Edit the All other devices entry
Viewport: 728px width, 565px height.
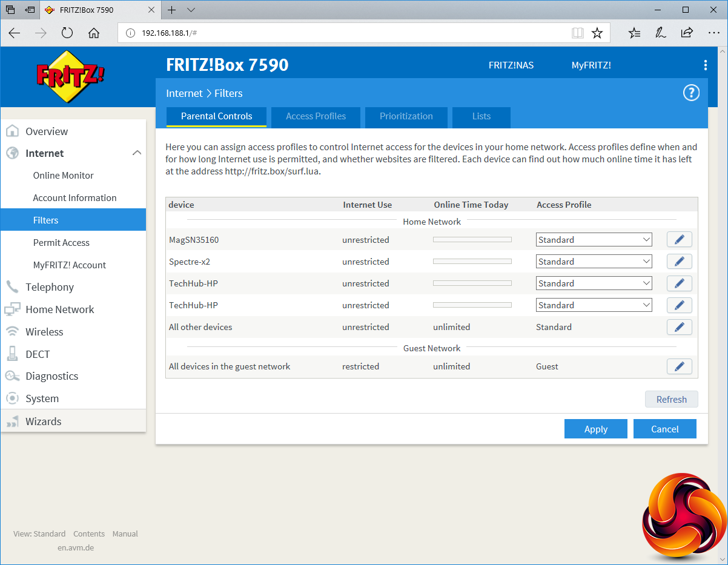[x=679, y=327]
